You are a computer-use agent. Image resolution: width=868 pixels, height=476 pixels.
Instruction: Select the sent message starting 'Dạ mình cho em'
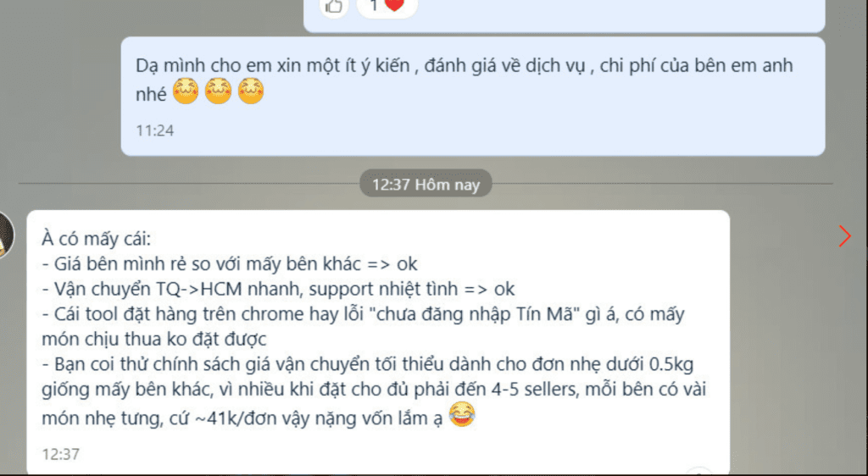(473, 97)
